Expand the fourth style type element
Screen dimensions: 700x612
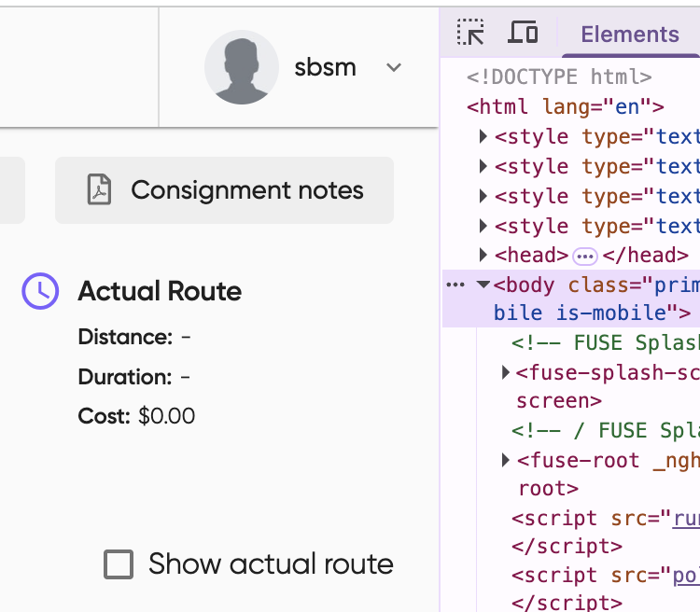483,226
